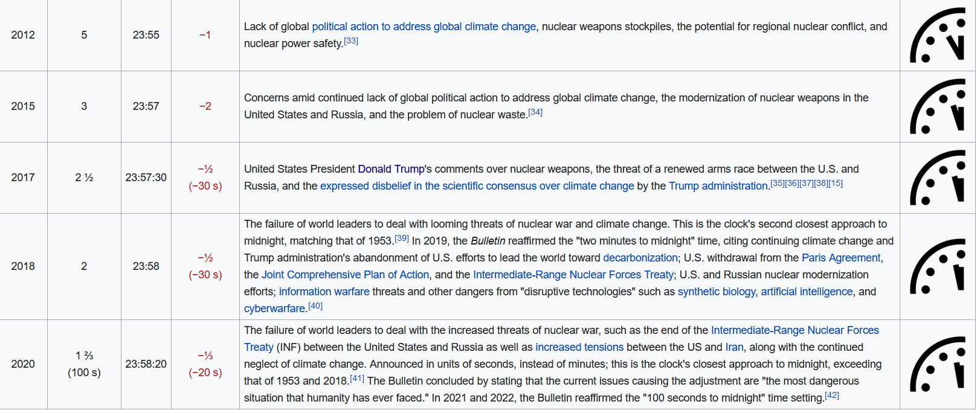The image size is (980, 413).
Task: Click the time cell 23:57:30
Action: click(x=146, y=178)
